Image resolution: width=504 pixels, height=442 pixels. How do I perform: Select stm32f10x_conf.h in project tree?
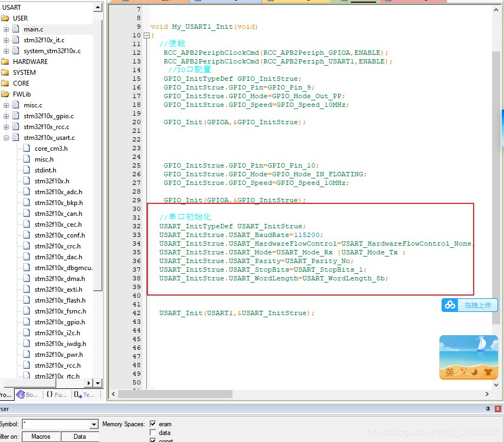tap(60, 235)
